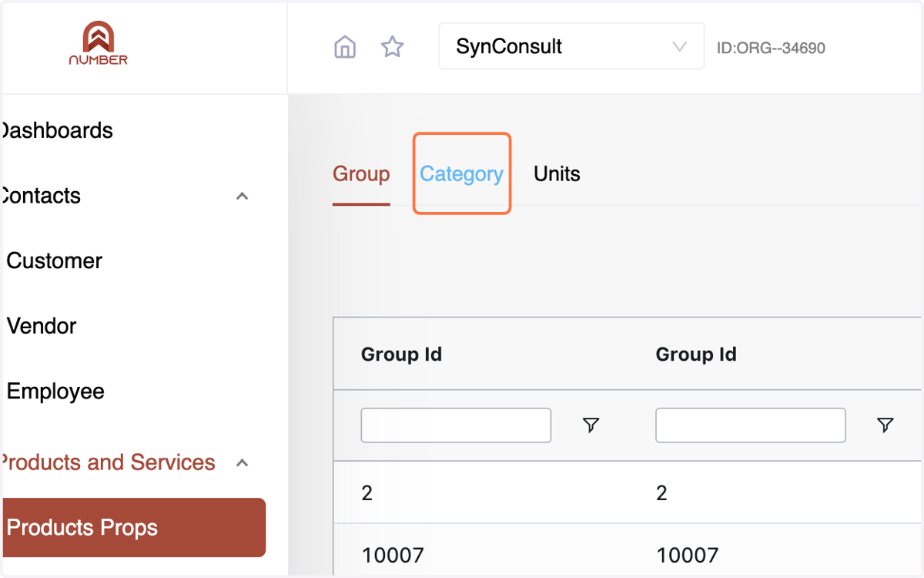Go to home via the house icon
Screen dimensions: 924x578
[x=345, y=47]
